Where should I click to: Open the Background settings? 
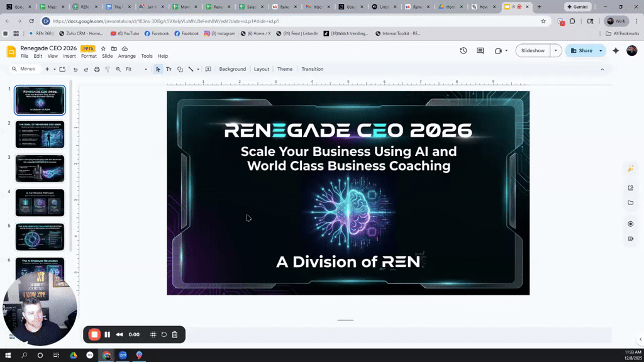[x=233, y=69]
